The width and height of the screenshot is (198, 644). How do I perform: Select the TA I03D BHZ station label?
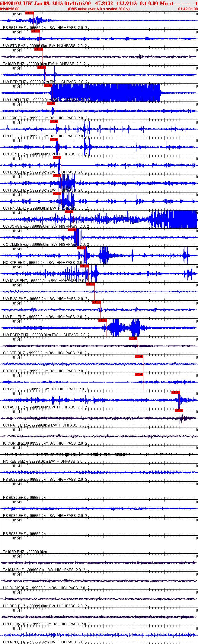45,64
